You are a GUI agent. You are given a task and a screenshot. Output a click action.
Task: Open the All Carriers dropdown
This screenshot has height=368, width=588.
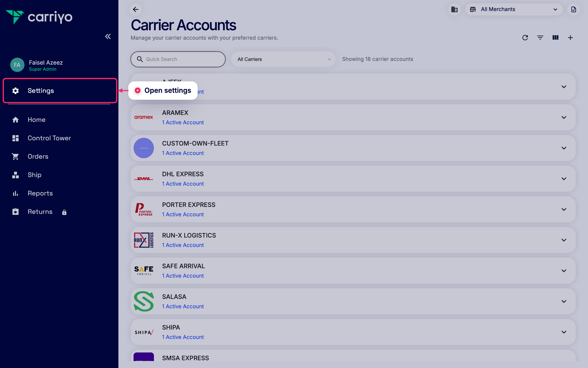point(283,59)
